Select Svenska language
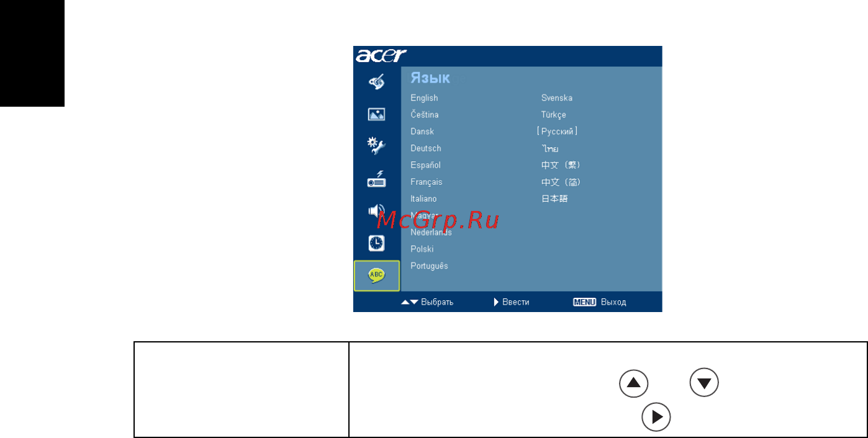Viewport: 868px width, 438px height. click(x=557, y=98)
